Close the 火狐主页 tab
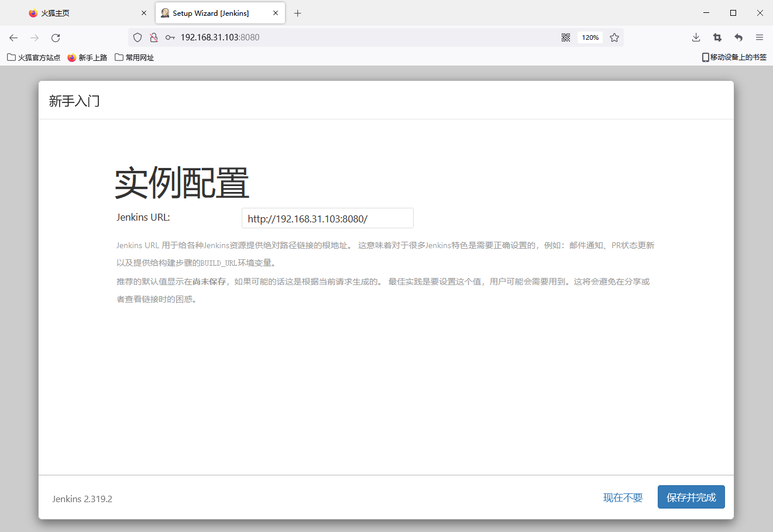 point(144,13)
